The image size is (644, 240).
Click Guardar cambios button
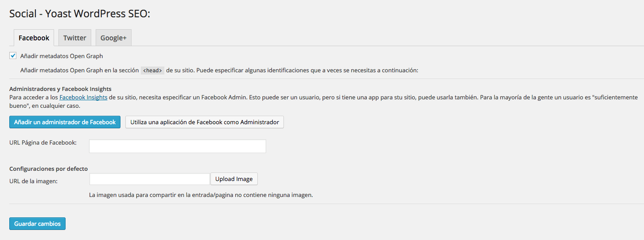(37, 224)
